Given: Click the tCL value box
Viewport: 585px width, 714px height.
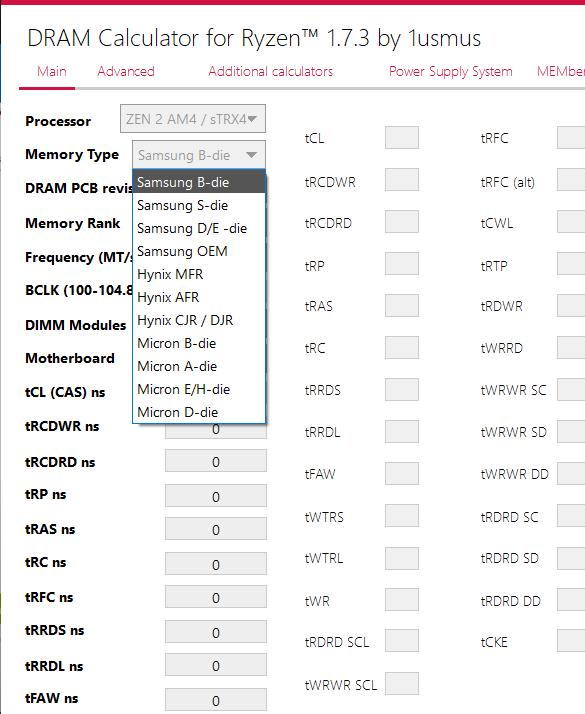Looking at the screenshot, I should pyautogui.click(x=402, y=138).
